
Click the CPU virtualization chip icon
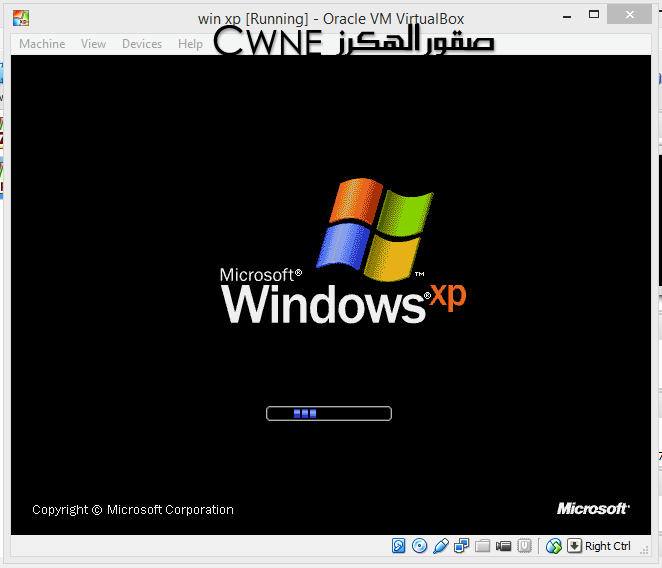(524, 546)
